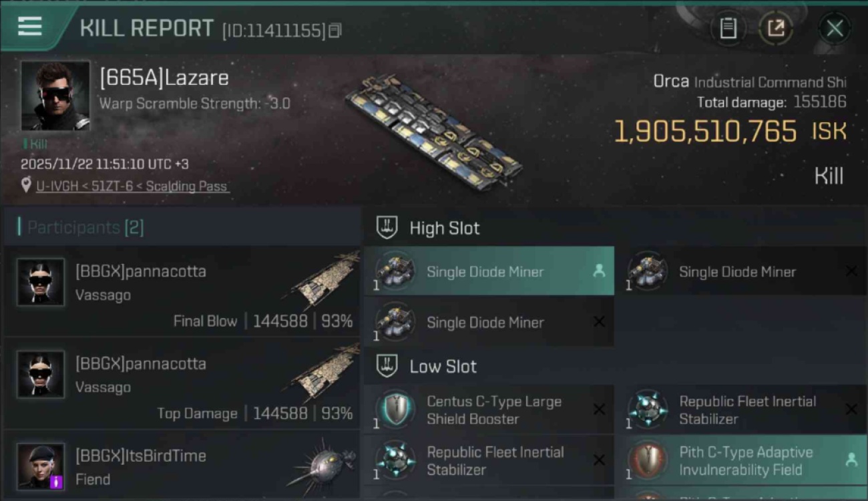868x501 pixels.
Task: View pannacotta's Top Damage portrait
Action: tap(41, 375)
